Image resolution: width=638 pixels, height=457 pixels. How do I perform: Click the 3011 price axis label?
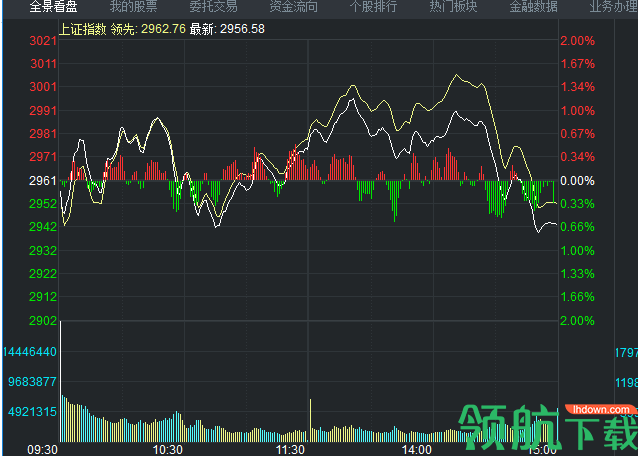[x=43, y=64]
